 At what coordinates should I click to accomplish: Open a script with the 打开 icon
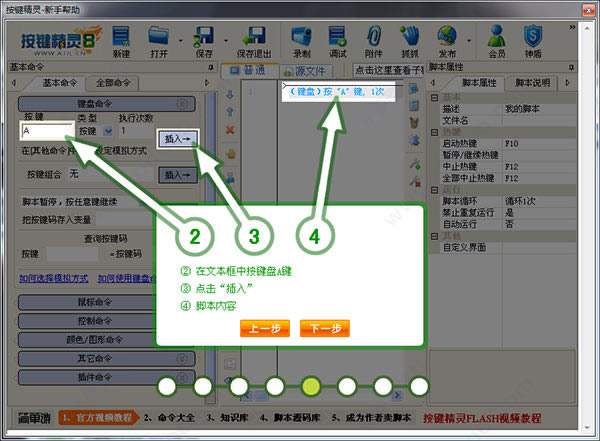click(x=158, y=42)
